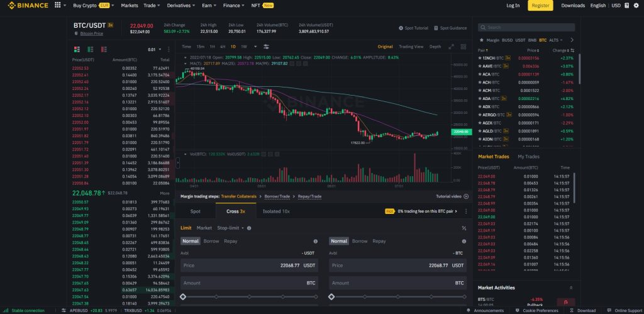Switch chart interval to 15m

(201, 47)
